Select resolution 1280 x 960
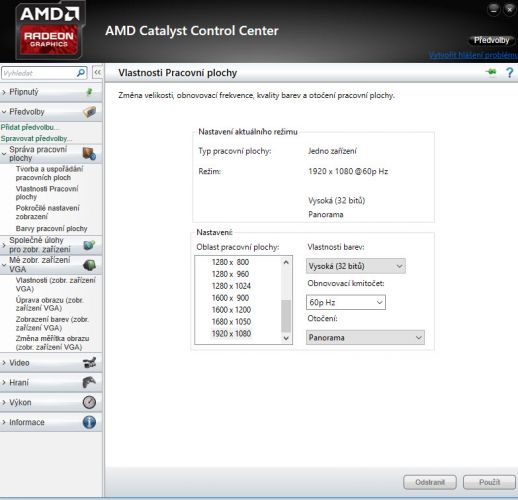Viewport: 518px width, 500px height. click(x=230, y=274)
